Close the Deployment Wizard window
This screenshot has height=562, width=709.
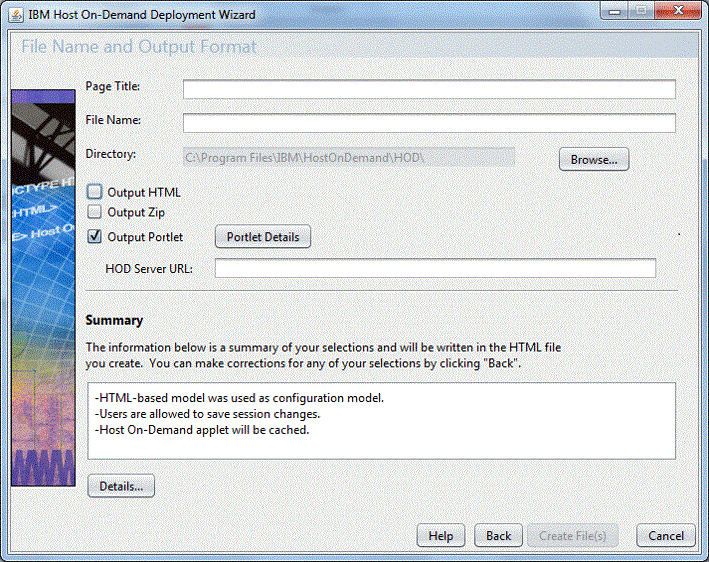[x=678, y=11]
